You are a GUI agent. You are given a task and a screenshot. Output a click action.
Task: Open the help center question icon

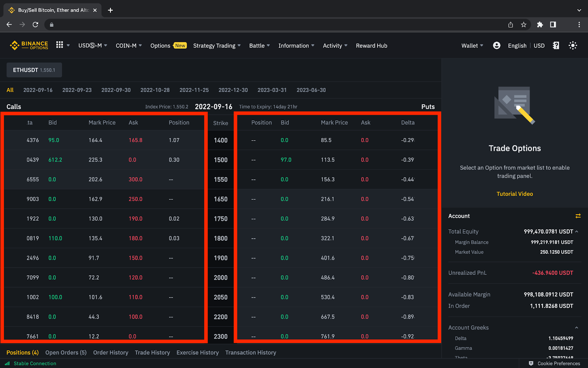pos(556,45)
